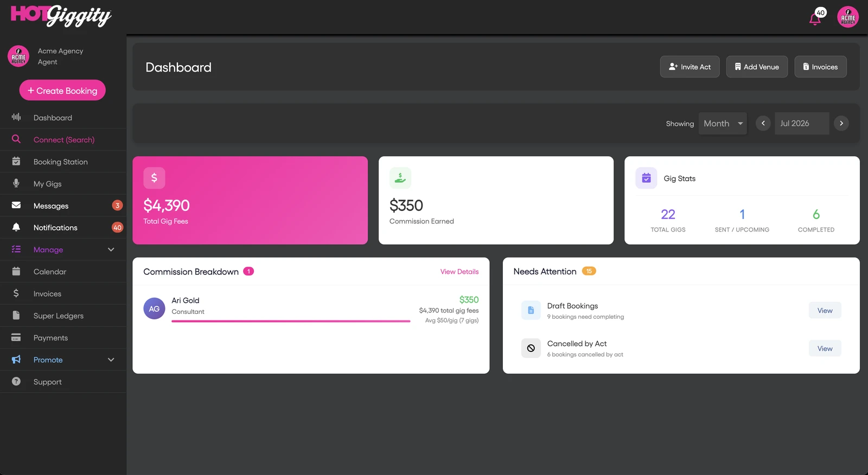Click the Total Gig Fees dollar icon

point(154,178)
